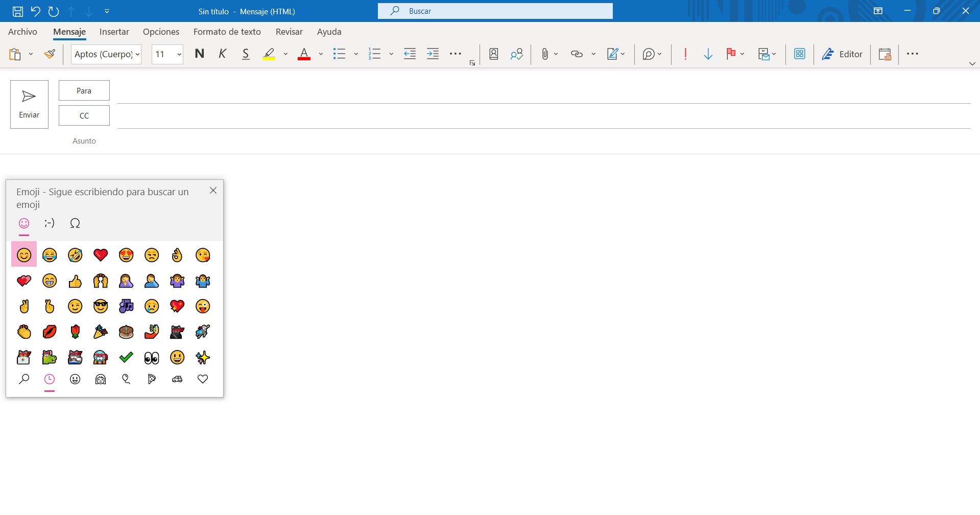Screen dimensions: 980x515
Task: Close the Emoji picker panel
Action: [213, 191]
